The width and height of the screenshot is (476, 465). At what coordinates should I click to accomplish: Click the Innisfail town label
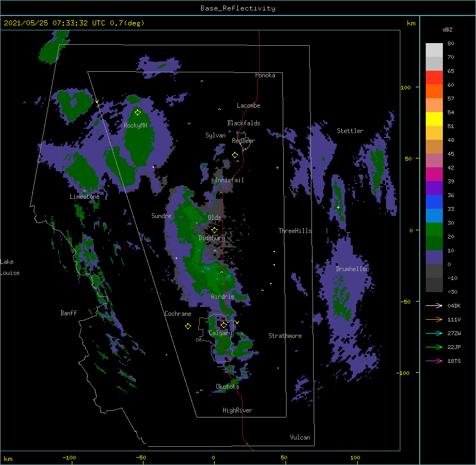point(229,180)
